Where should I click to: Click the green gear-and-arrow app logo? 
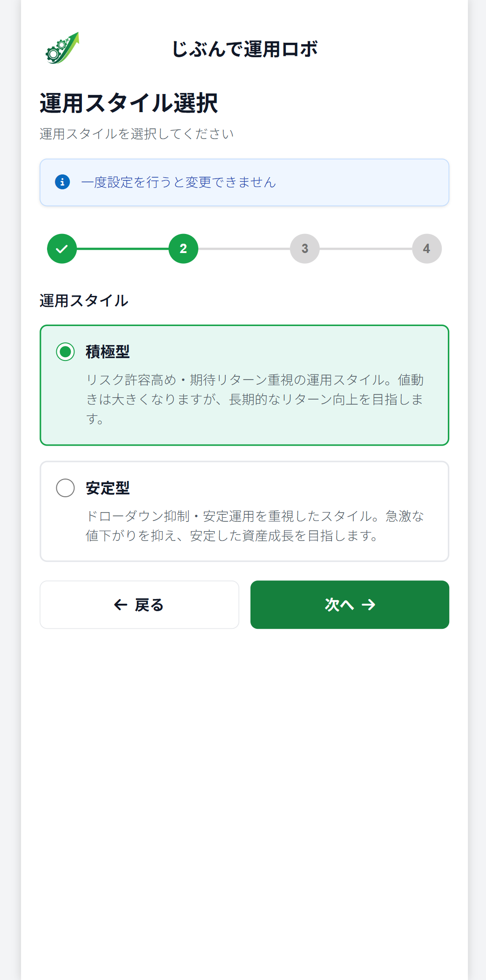point(62,48)
